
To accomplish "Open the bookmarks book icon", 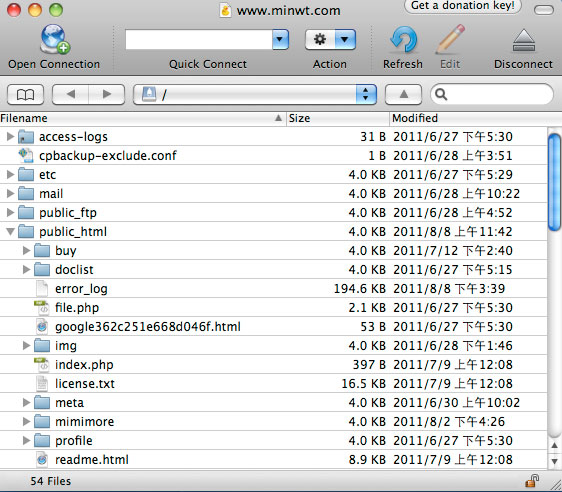I will point(25,95).
